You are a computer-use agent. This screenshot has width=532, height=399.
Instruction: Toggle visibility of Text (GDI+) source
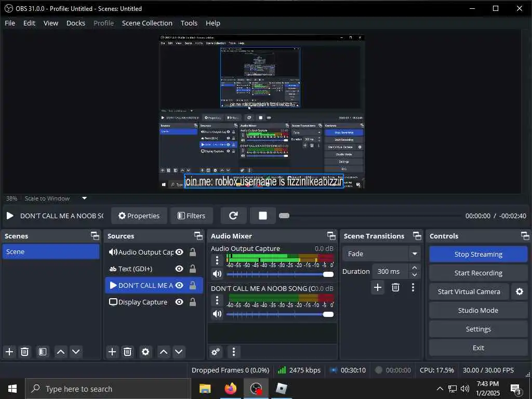179,269
